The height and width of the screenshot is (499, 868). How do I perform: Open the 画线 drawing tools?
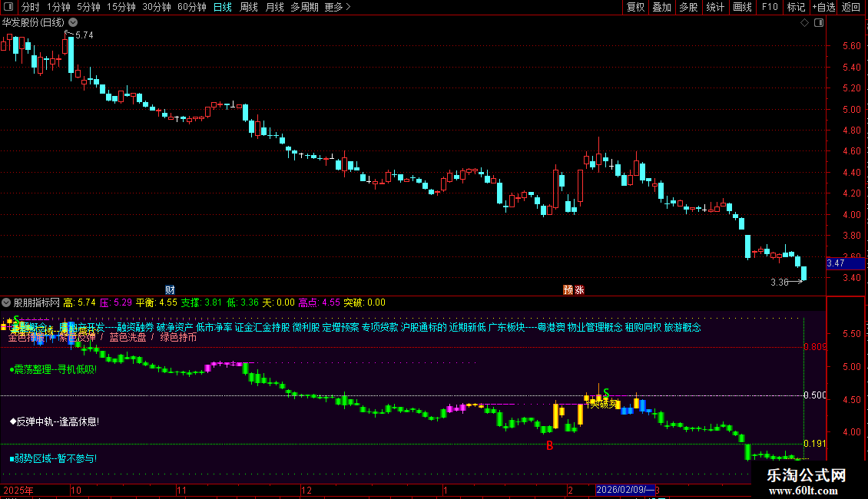(x=742, y=7)
